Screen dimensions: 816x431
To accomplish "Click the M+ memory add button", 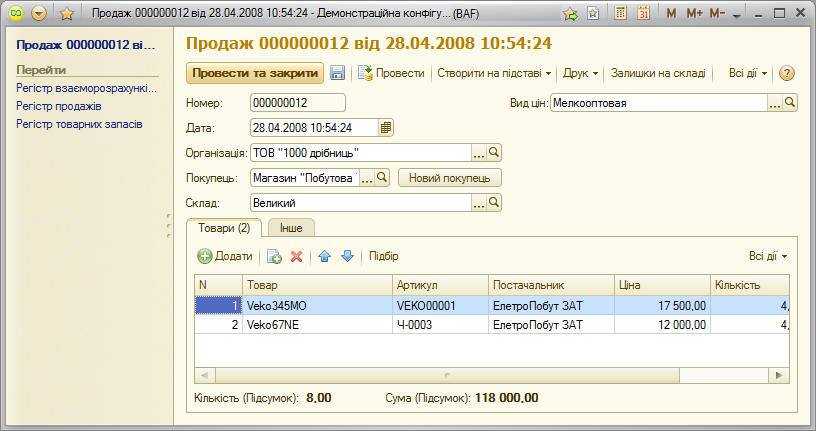I will coord(695,14).
